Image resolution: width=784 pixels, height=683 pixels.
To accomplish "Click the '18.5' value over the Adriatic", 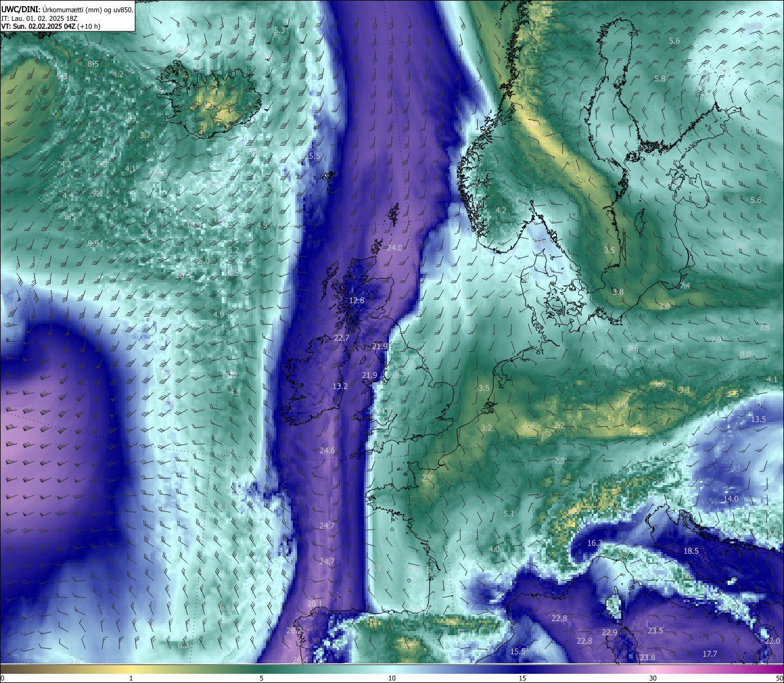I will pos(691,551).
